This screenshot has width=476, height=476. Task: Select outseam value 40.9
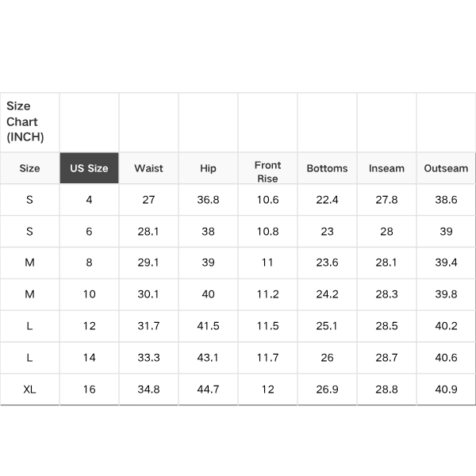click(x=446, y=390)
